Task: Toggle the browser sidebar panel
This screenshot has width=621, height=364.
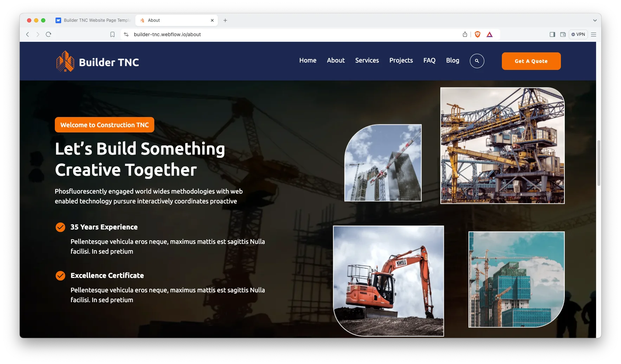Action: click(552, 34)
